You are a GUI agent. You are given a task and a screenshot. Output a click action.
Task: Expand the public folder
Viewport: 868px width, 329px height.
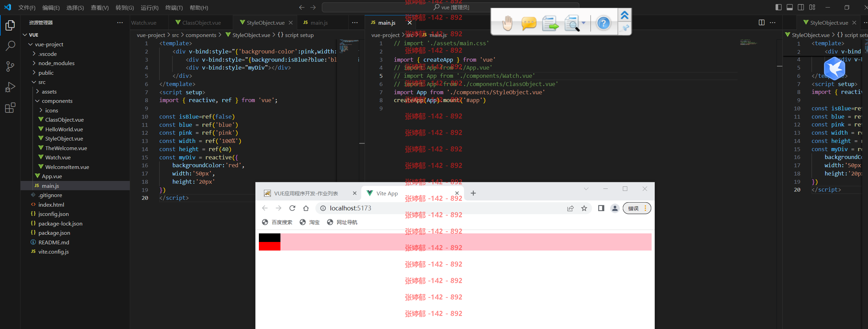pyautogui.click(x=34, y=73)
